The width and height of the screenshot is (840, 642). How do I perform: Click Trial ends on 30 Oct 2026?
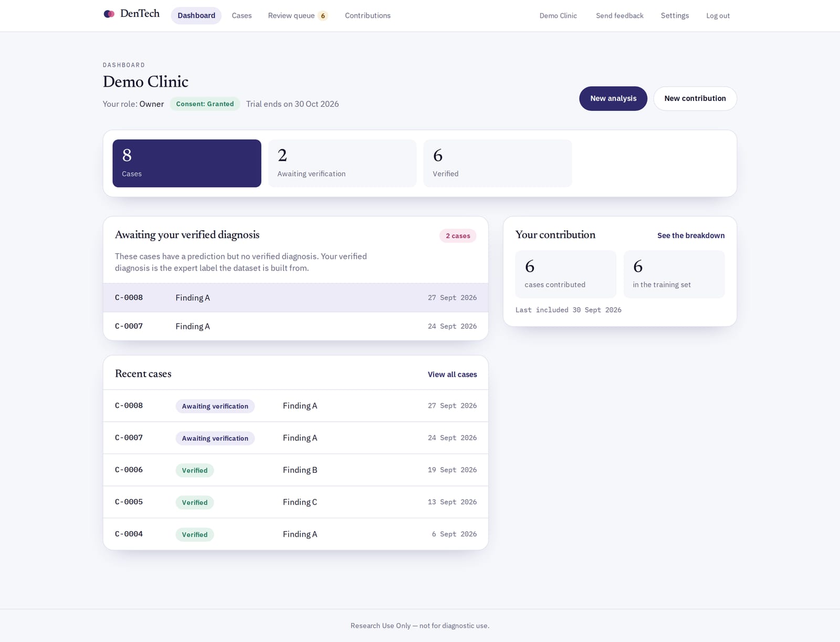292,104
